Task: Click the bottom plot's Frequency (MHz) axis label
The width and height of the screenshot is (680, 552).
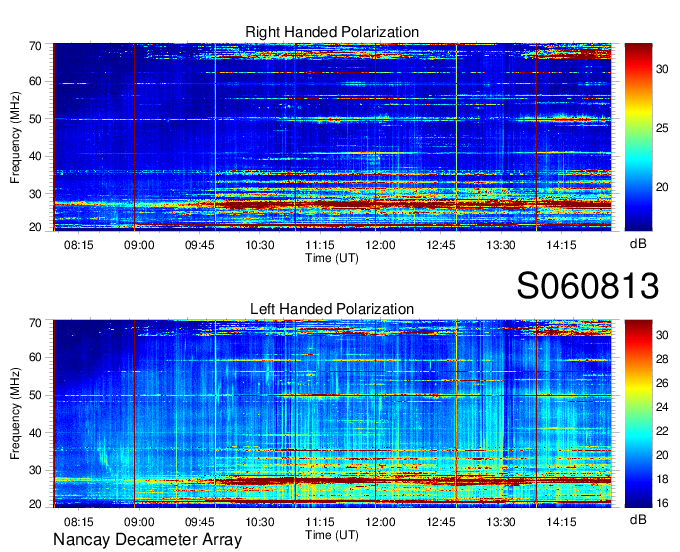Action: (15, 414)
